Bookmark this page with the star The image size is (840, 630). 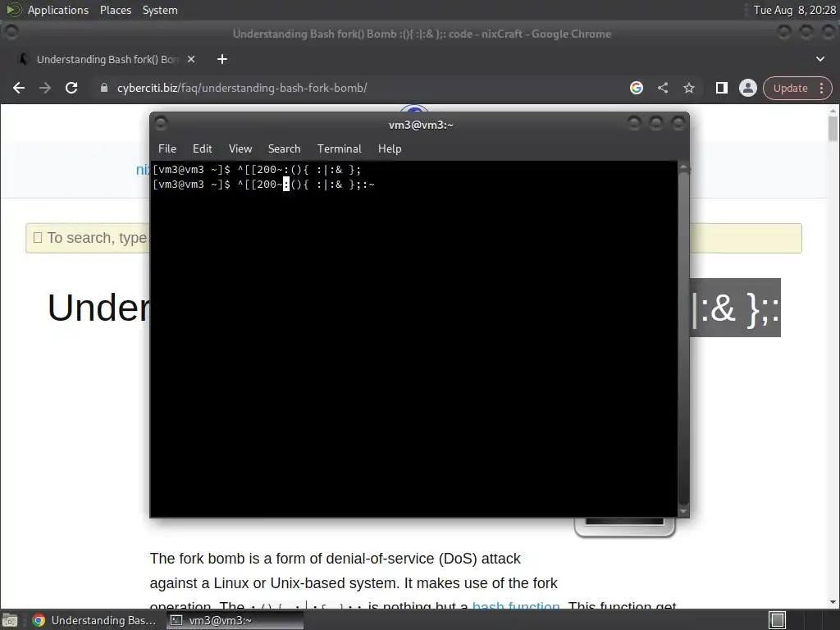pos(689,88)
